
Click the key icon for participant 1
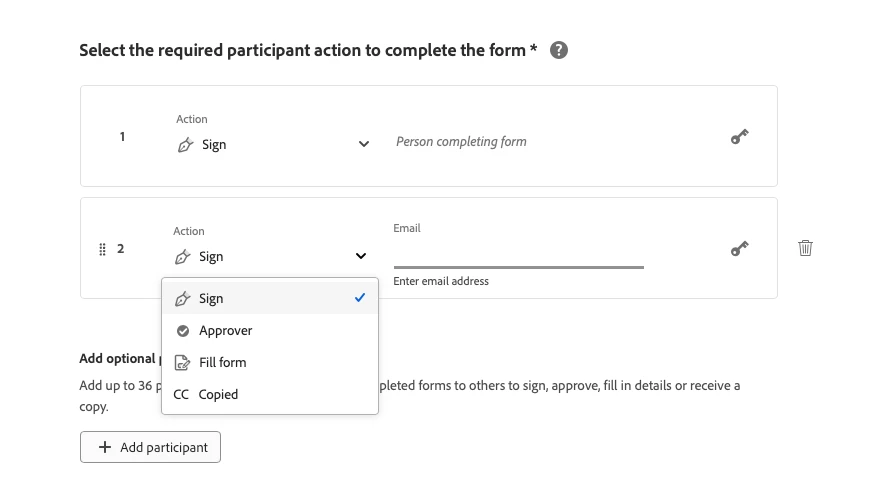(739, 137)
